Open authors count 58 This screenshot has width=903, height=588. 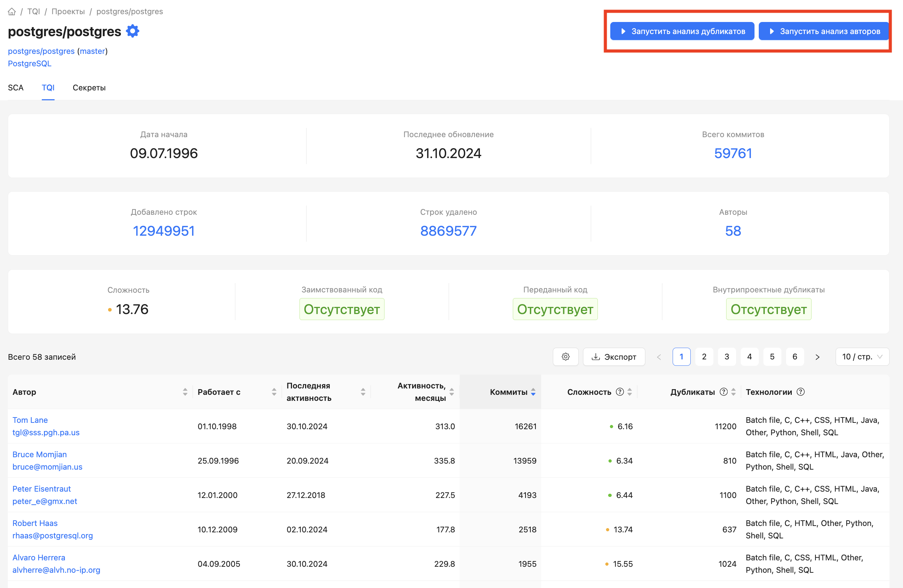pyautogui.click(x=733, y=231)
